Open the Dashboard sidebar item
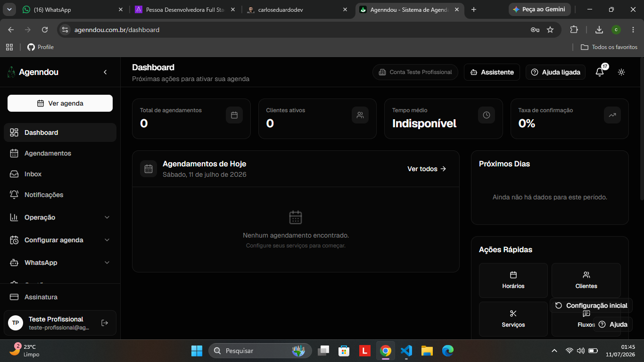This screenshot has height=362, width=644. (x=60, y=132)
